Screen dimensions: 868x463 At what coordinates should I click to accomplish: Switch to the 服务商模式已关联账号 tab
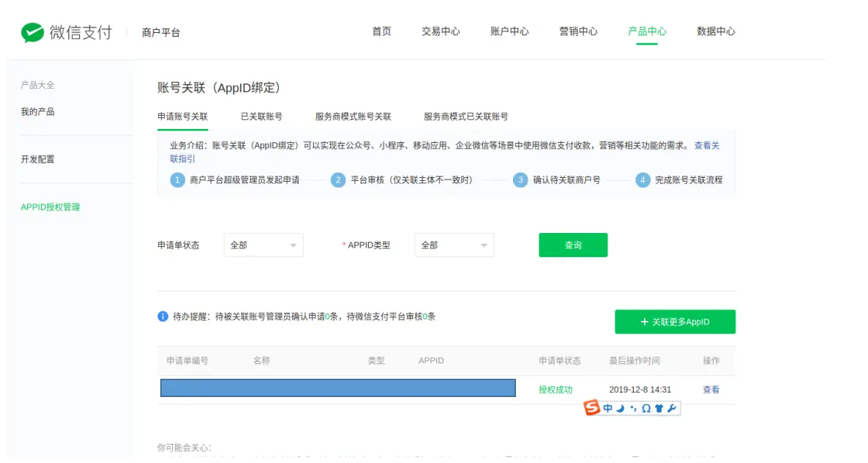[465, 116]
